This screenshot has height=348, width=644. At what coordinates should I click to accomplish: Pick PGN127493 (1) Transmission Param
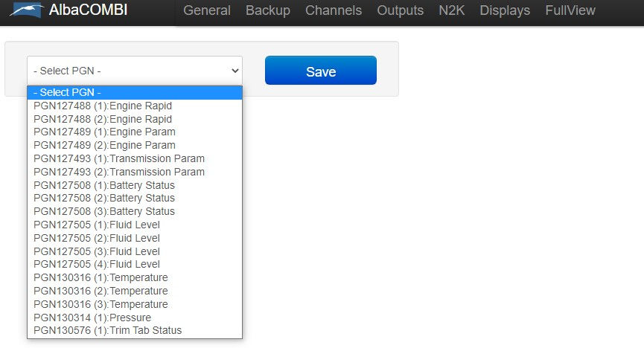135,158
